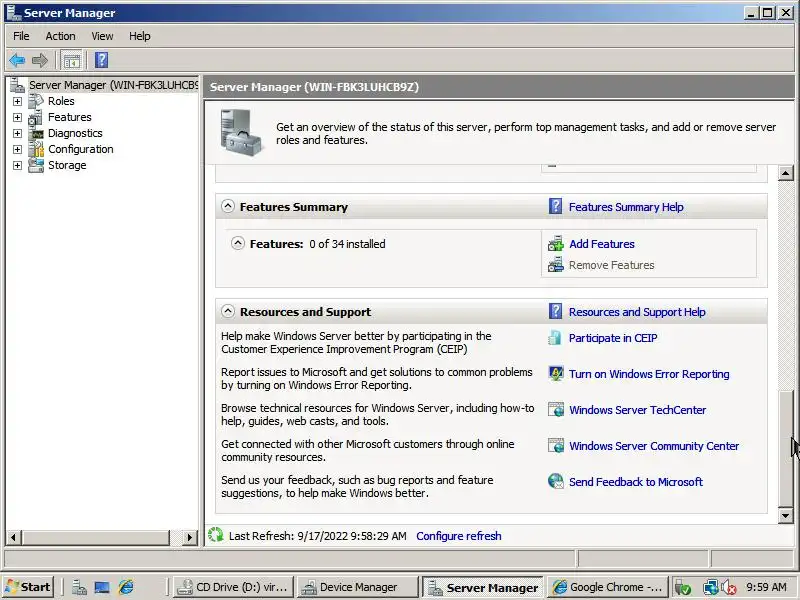Viewport: 800px width, 600px height.
Task: Click the Resources and Support Help icon
Action: 556,312
